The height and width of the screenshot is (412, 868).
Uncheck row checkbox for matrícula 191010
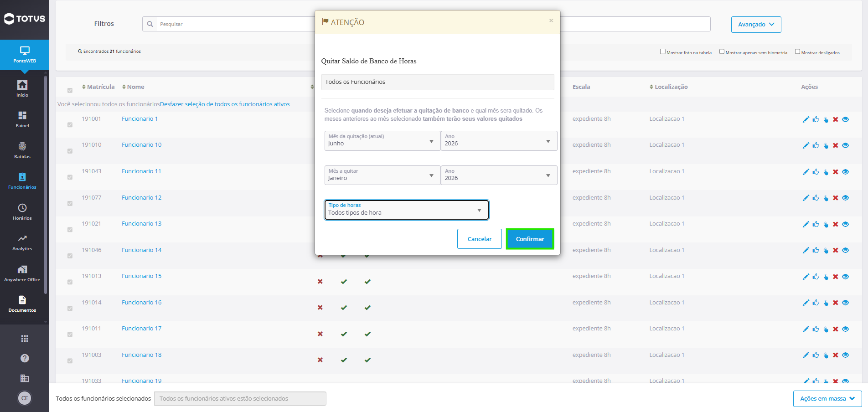tap(70, 151)
